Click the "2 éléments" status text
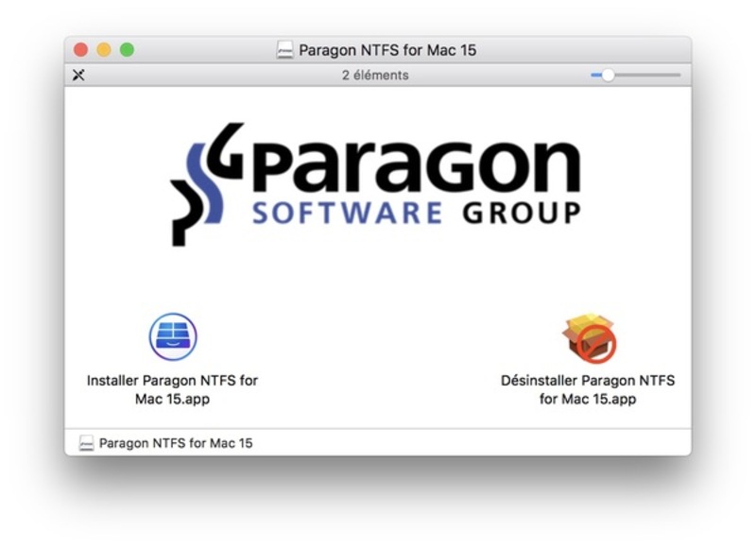Viewport: 756px width, 548px height. click(375, 76)
